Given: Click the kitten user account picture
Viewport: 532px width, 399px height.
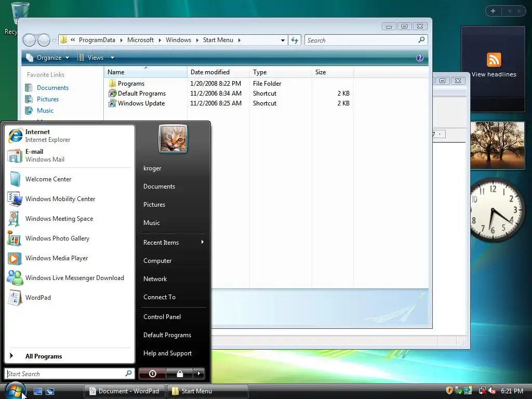Looking at the screenshot, I should coord(173,139).
